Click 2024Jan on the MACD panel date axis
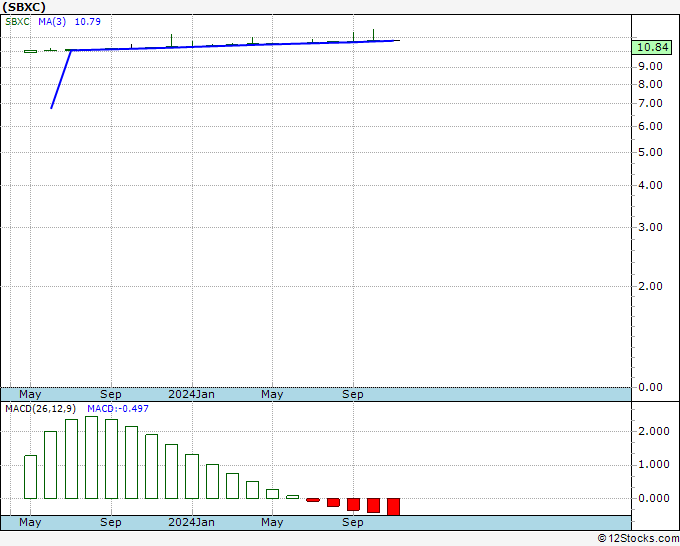 tap(190, 522)
